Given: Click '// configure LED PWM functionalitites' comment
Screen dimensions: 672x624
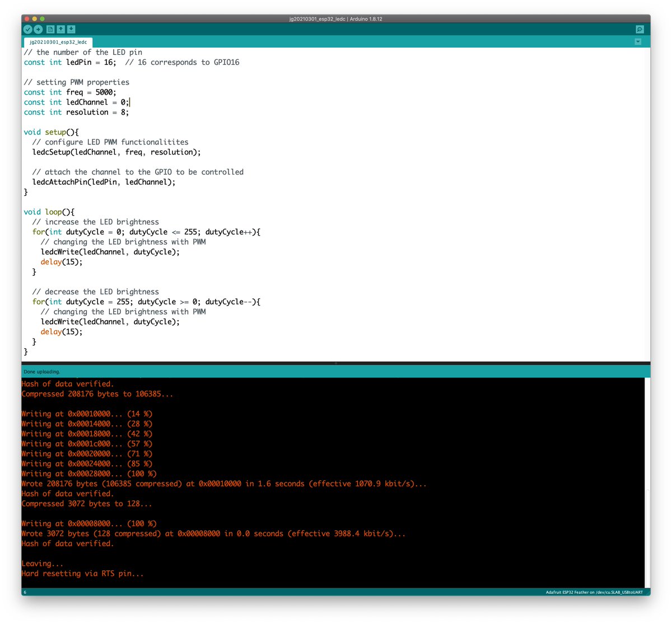Looking at the screenshot, I should coord(110,142).
